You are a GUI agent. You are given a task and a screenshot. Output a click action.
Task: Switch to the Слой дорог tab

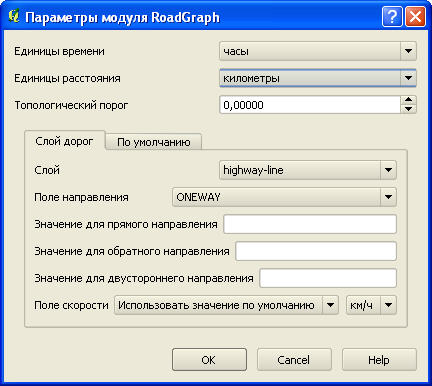(x=64, y=141)
